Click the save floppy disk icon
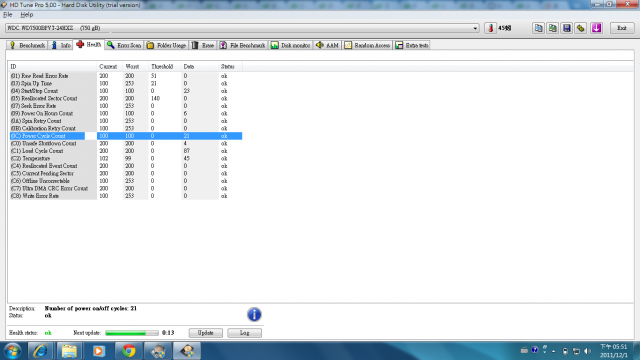640x360 pixels. pos(567,28)
